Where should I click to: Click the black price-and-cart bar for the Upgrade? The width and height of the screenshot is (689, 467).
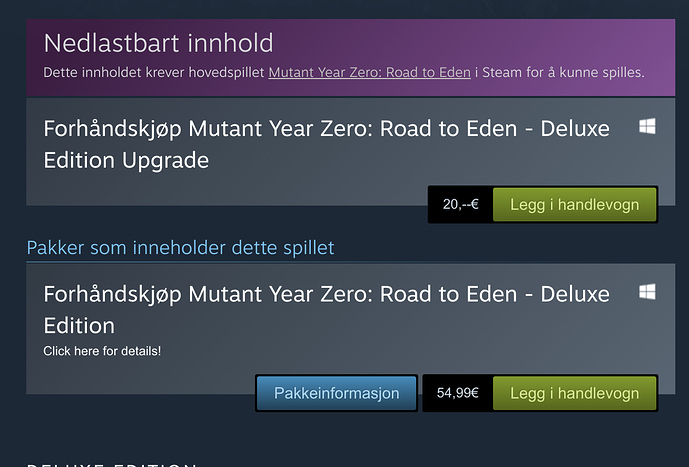pos(543,205)
